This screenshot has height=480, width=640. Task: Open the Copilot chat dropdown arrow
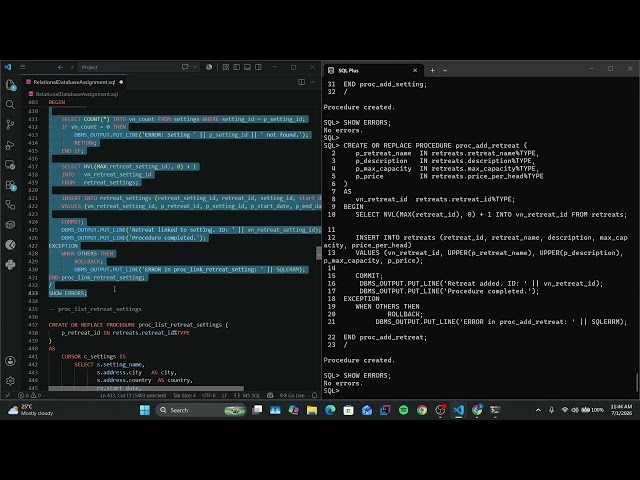[196, 67]
